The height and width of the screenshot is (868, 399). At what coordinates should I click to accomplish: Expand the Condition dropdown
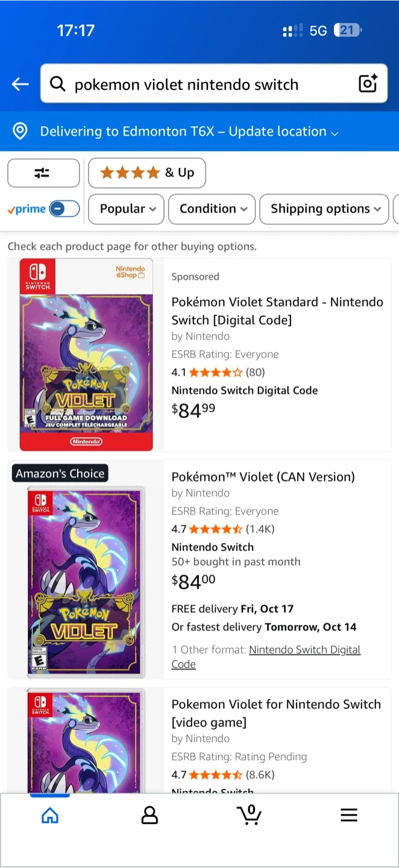212,209
